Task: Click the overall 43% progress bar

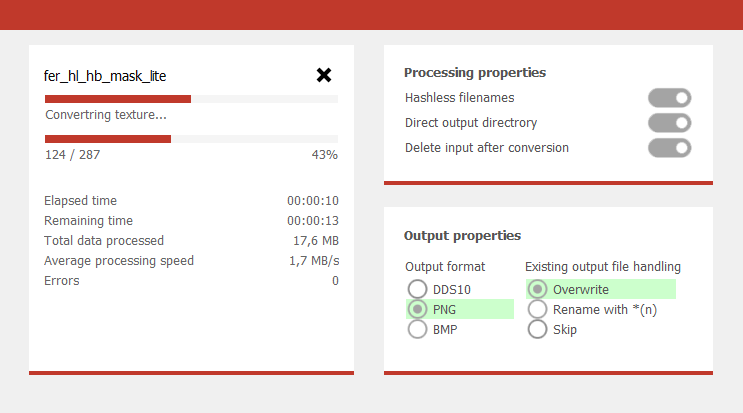Action: coord(191,139)
